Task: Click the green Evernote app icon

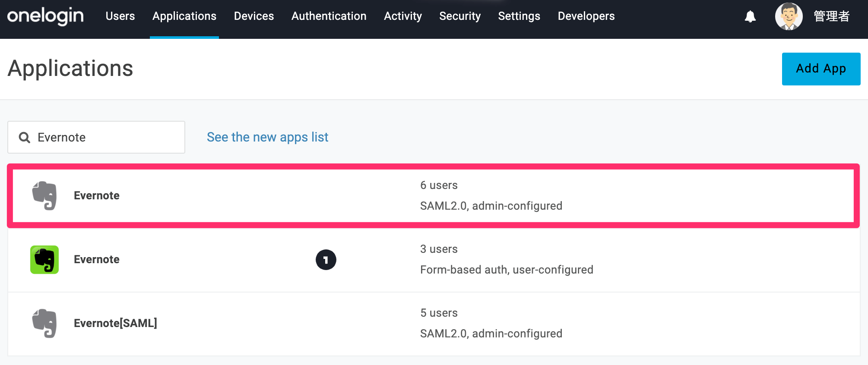Action: coord(44,260)
